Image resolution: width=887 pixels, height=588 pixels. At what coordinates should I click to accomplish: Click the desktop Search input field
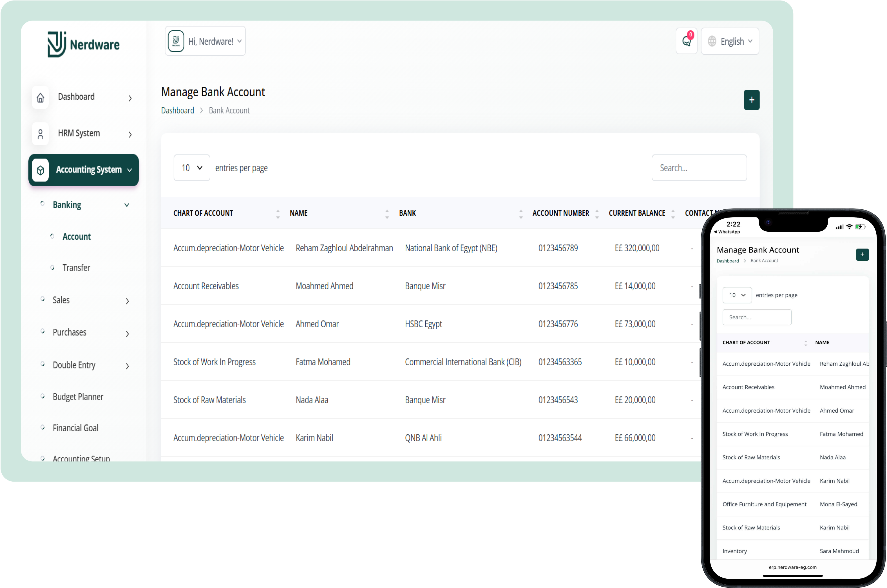(699, 168)
